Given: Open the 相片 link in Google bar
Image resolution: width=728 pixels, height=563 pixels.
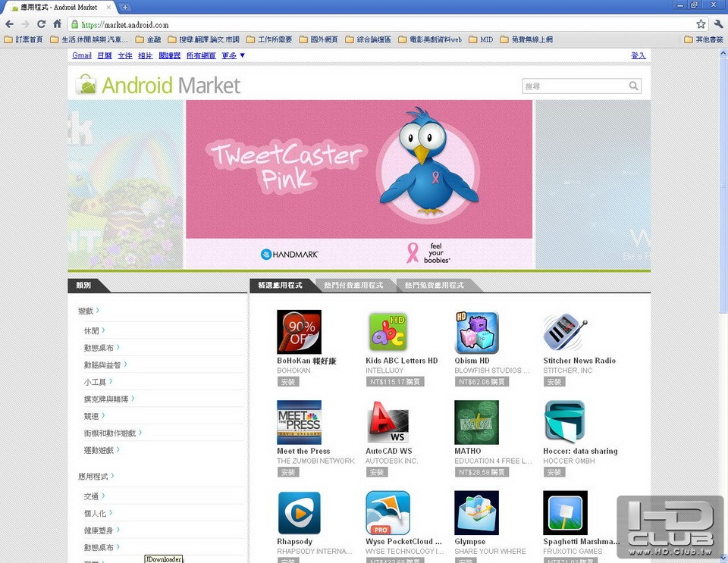Looking at the screenshot, I should [146, 55].
